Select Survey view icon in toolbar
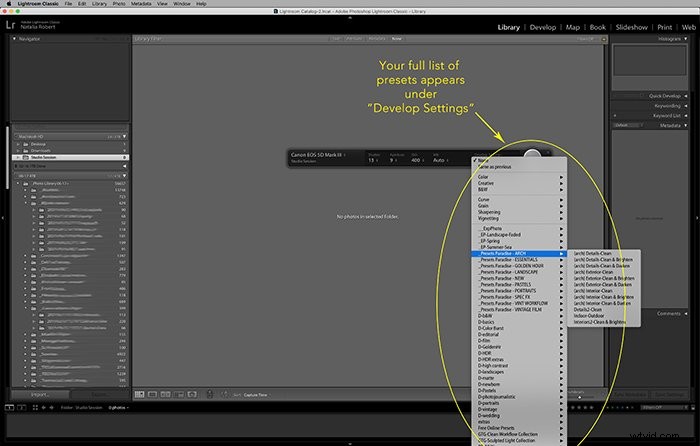Viewport: 700px width, 446px height. 179,394
